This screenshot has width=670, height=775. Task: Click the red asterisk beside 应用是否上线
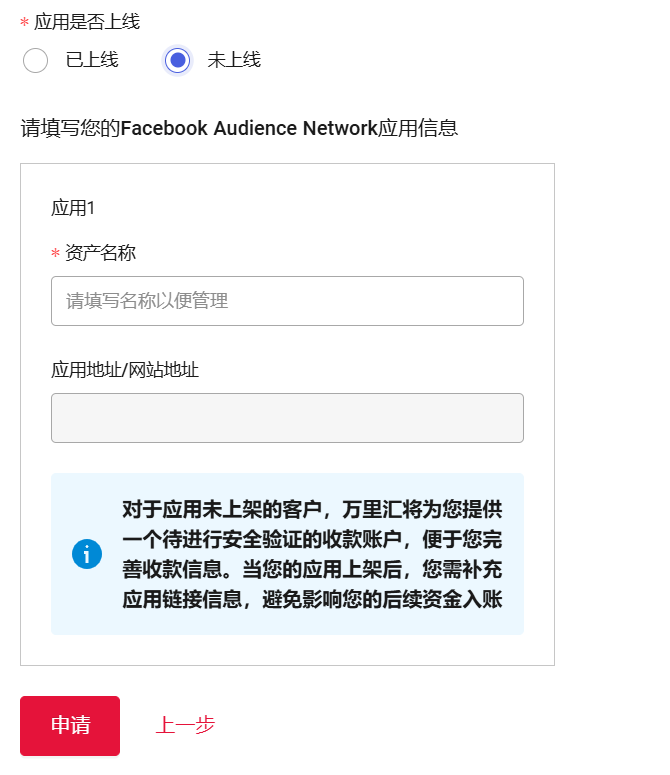tap(25, 24)
